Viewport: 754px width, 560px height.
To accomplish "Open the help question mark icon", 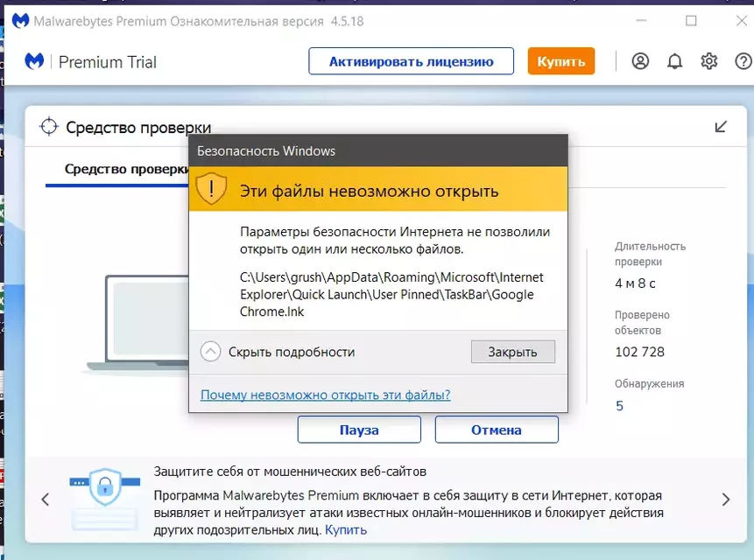I will click(743, 61).
